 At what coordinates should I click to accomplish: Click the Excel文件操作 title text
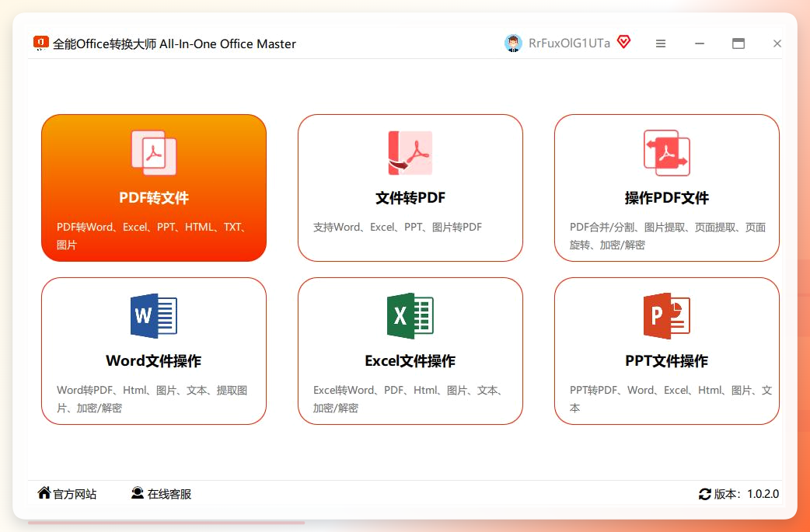click(x=410, y=360)
